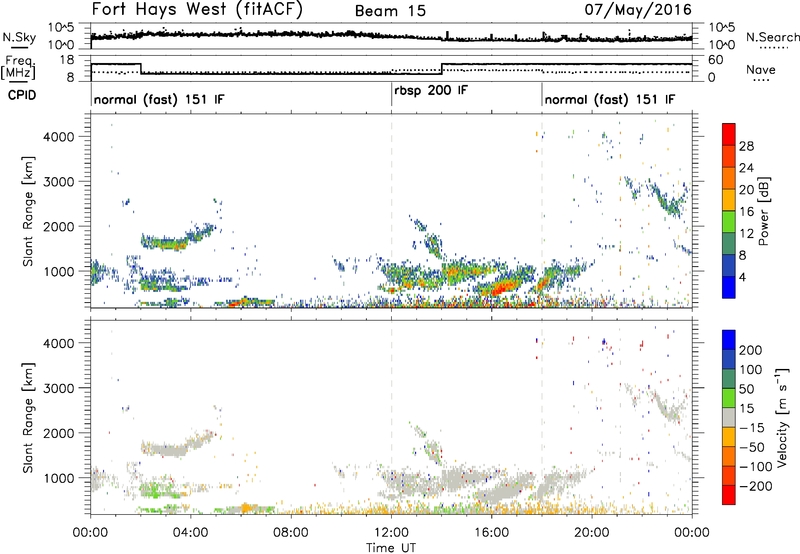Click the "3000" tick in the power panel
The image size is (800, 554).
pos(59,182)
